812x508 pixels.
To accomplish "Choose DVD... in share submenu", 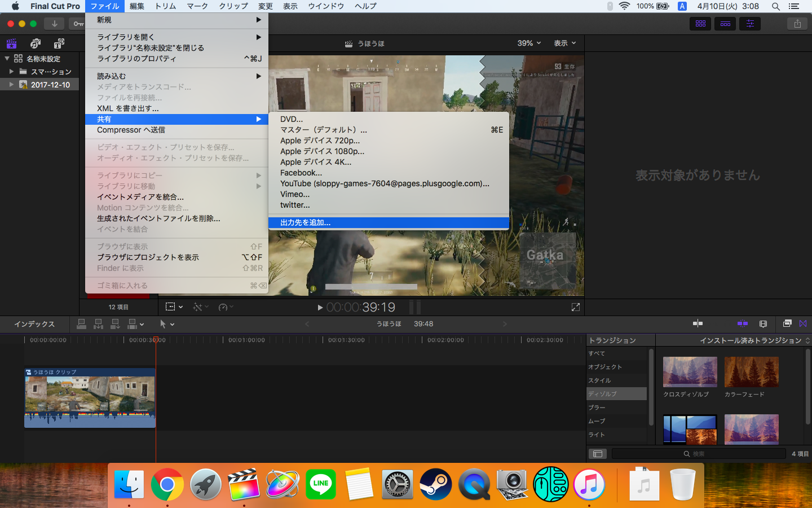I will (389, 119).
